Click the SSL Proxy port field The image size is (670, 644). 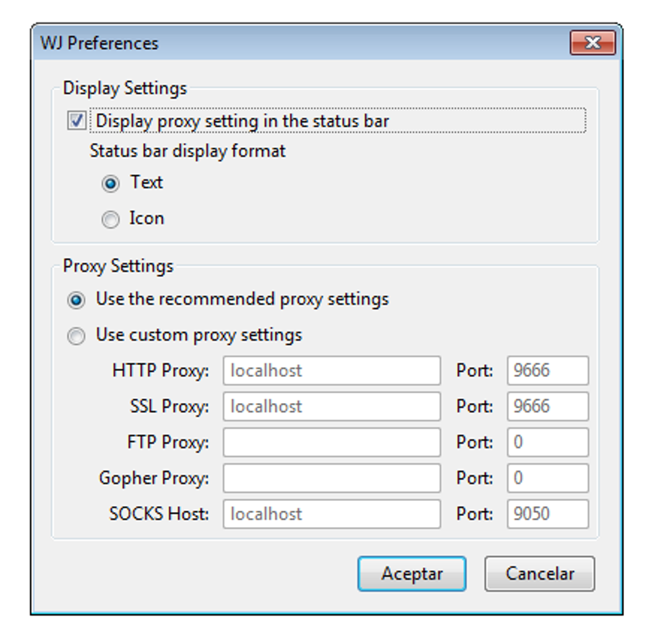pyautogui.click(x=547, y=407)
